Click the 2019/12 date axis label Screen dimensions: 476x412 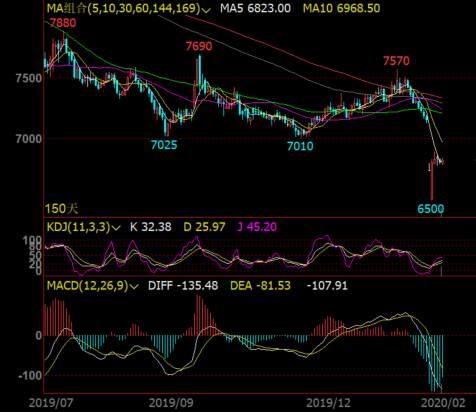(328, 403)
